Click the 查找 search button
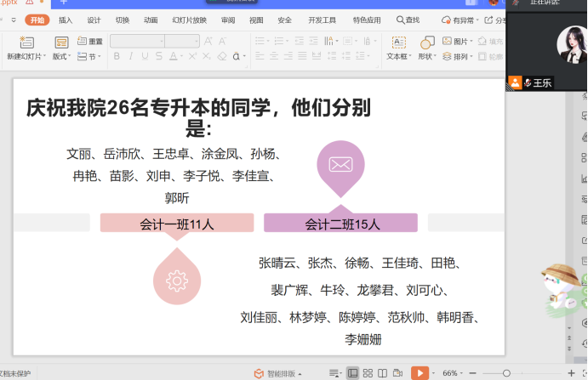 (408, 20)
